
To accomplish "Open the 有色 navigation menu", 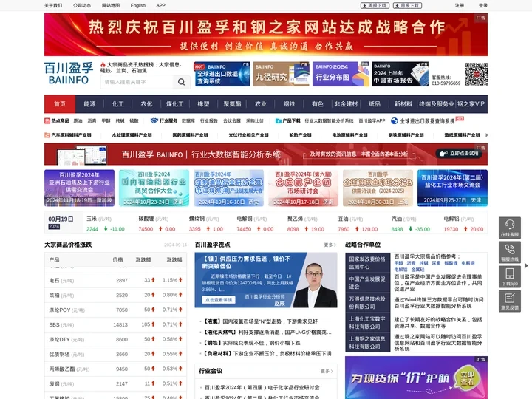I will pyautogui.click(x=318, y=104).
